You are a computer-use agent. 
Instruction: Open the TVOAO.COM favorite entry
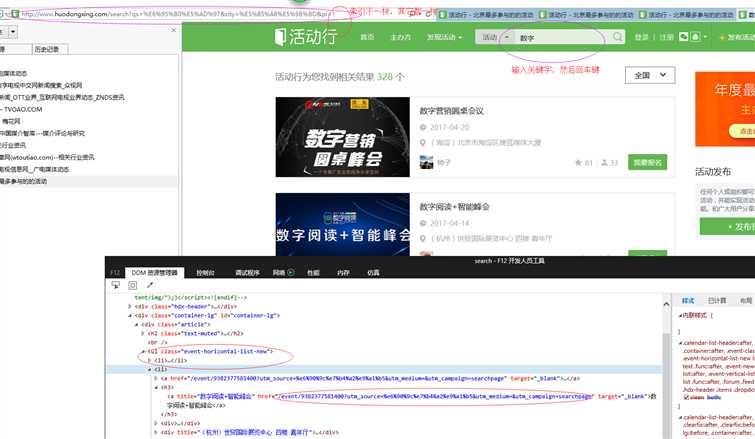pyautogui.click(x=22, y=109)
